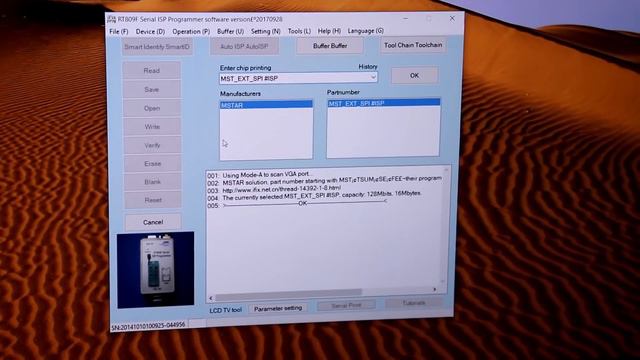This screenshot has height=360, width=640.
Task: Click log line 004 currently selected capacity
Action: click(315, 196)
